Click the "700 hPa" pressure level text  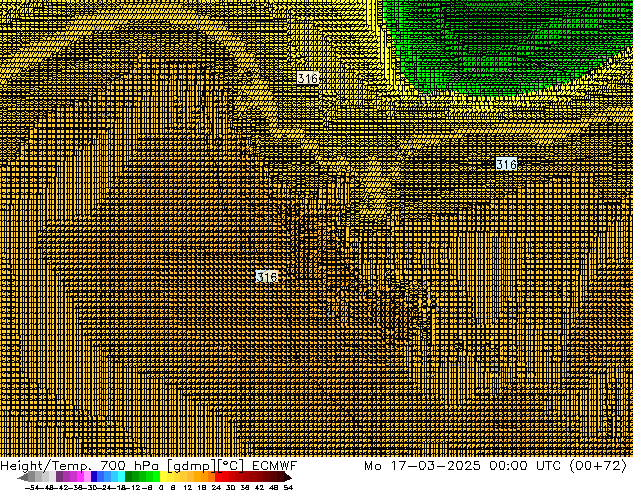129,466
